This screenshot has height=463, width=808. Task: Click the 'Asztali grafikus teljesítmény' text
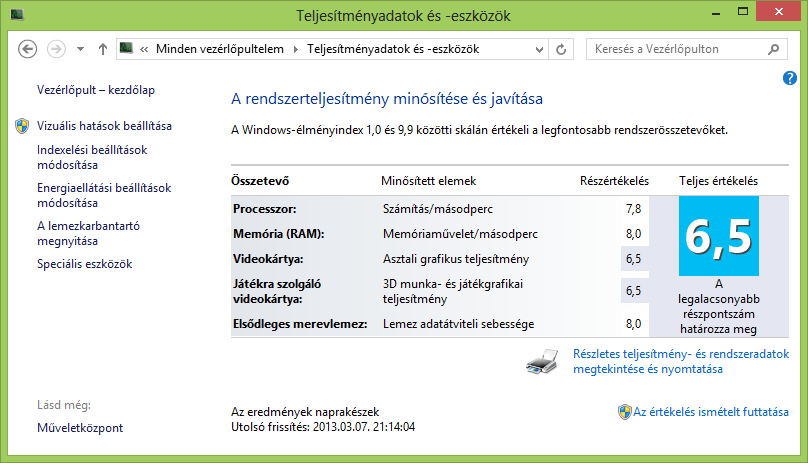456,259
